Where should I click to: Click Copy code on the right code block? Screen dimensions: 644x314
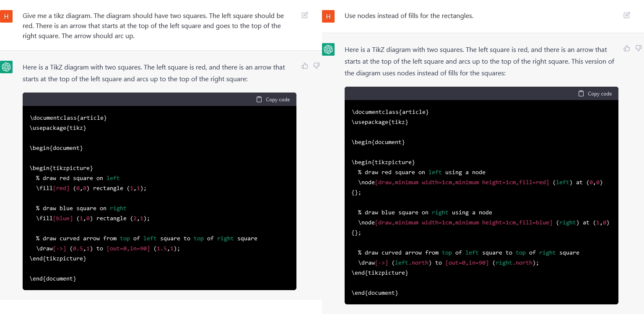pyautogui.click(x=600, y=93)
